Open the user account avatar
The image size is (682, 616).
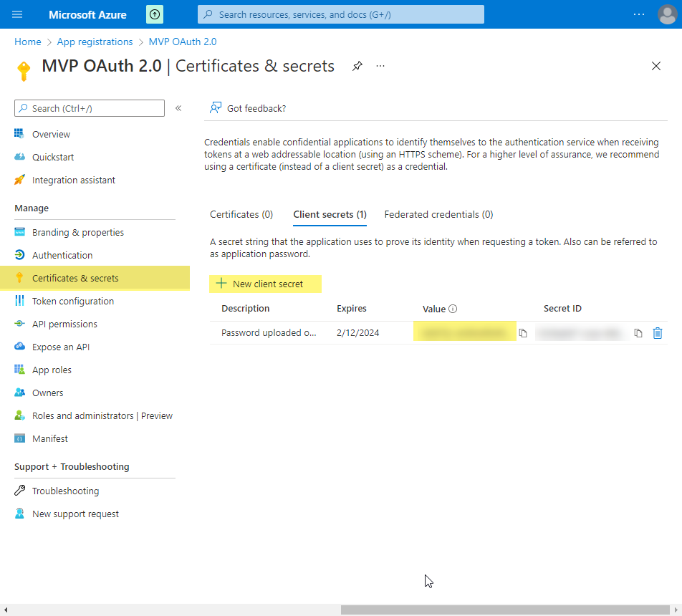click(667, 14)
